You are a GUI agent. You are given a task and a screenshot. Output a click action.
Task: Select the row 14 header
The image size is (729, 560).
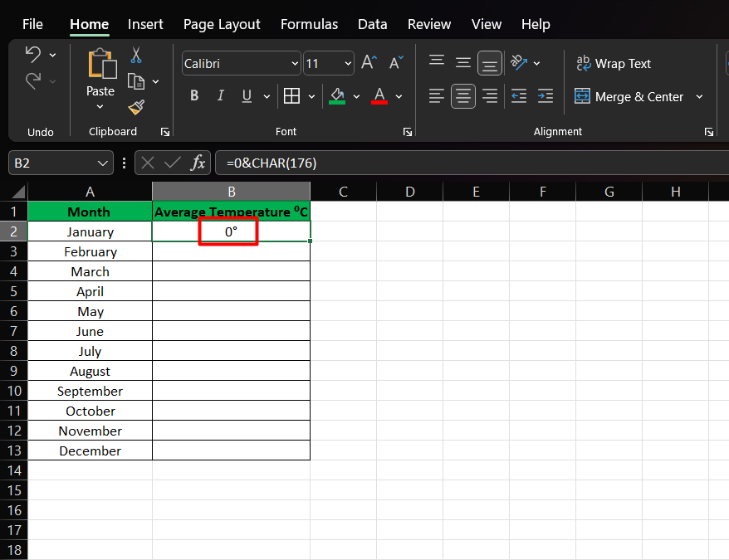pos(14,470)
